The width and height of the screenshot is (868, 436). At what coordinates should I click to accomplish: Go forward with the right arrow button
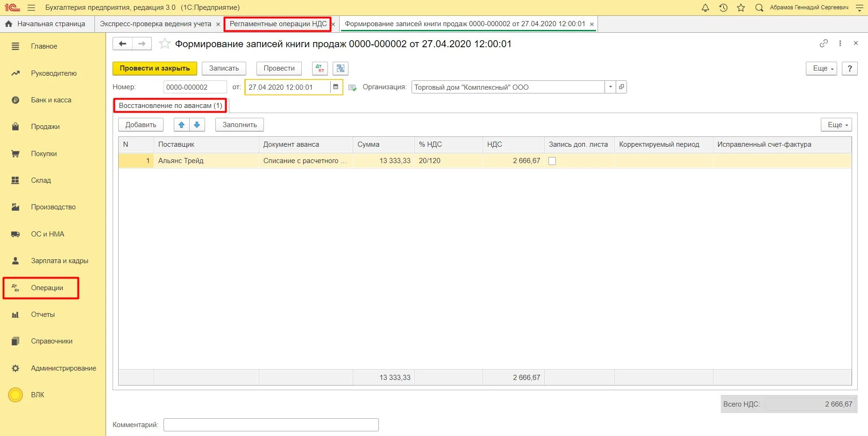coord(142,43)
